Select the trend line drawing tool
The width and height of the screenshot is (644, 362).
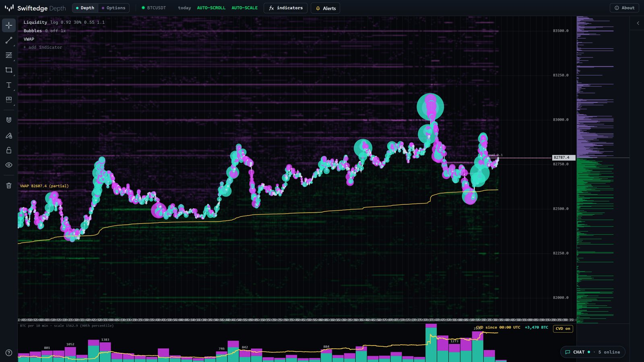9,40
